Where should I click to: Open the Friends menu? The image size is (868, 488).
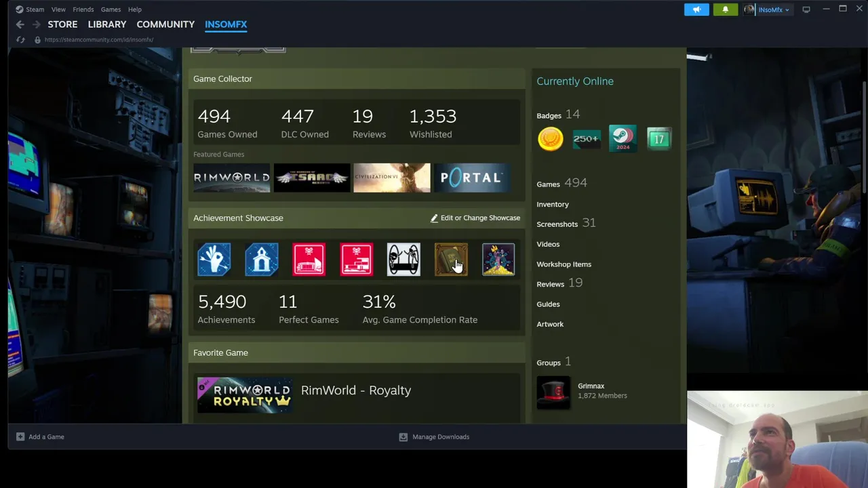pos(83,9)
